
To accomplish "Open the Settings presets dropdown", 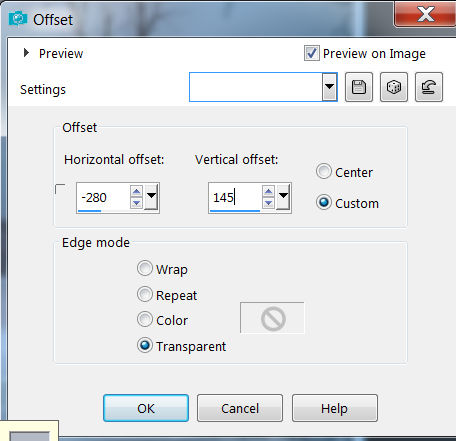I will 329,87.
